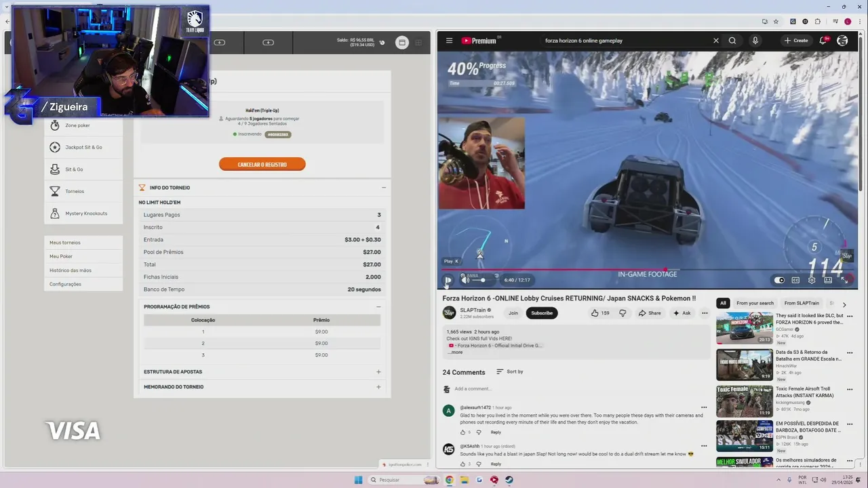This screenshot has height=488, width=868.
Task: Toggle the video autoplay switch
Action: click(779, 280)
